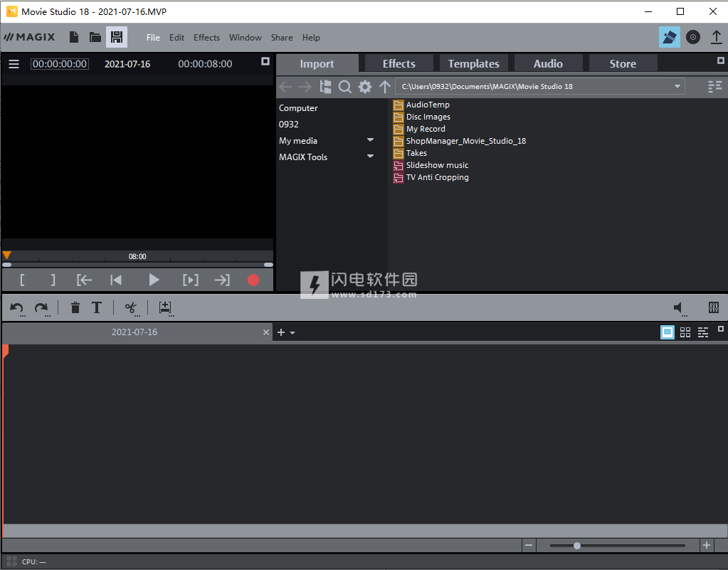
Task: Select the ShopManager_Movie_Studio_18 folder
Action: coord(460,141)
